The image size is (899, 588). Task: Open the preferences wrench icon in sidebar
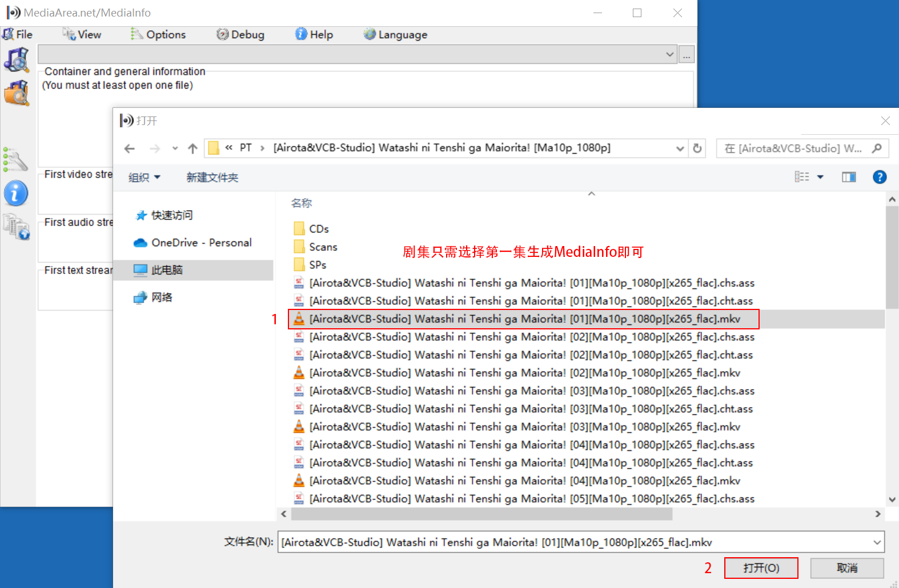point(15,160)
